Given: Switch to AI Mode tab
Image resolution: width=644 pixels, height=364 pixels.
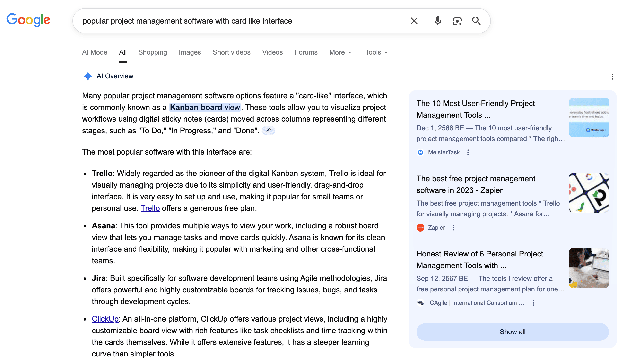Looking at the screenshot, I should point(95,52).
